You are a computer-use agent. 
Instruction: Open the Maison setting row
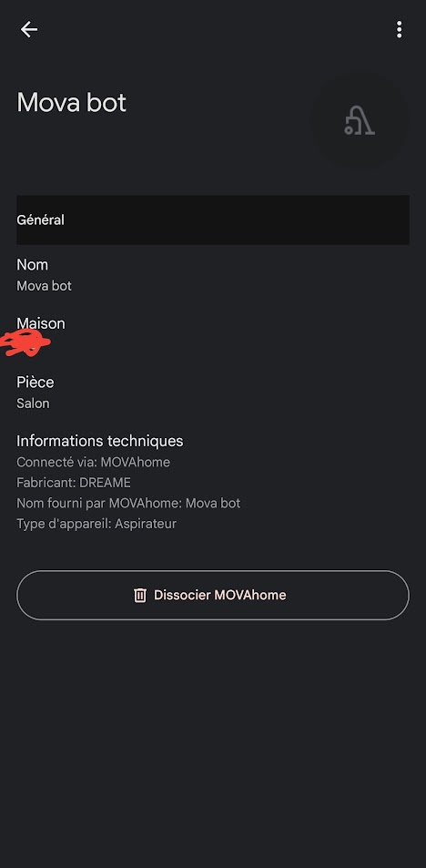pos(213,333)
